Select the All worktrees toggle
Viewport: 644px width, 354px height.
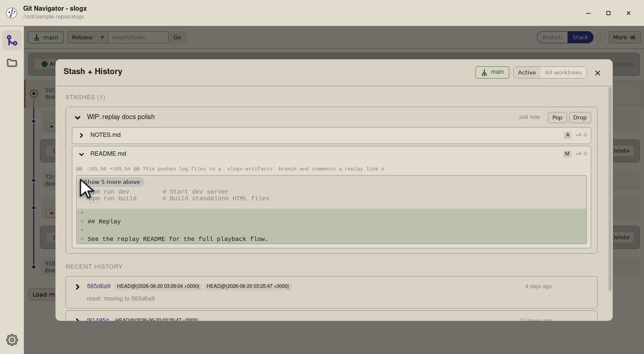point(563,72)
